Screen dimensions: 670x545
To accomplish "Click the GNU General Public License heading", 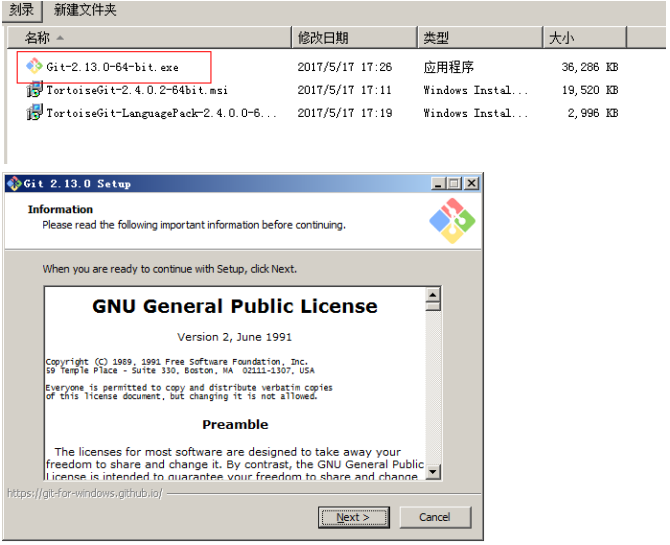I will click(x=235, y=306).
